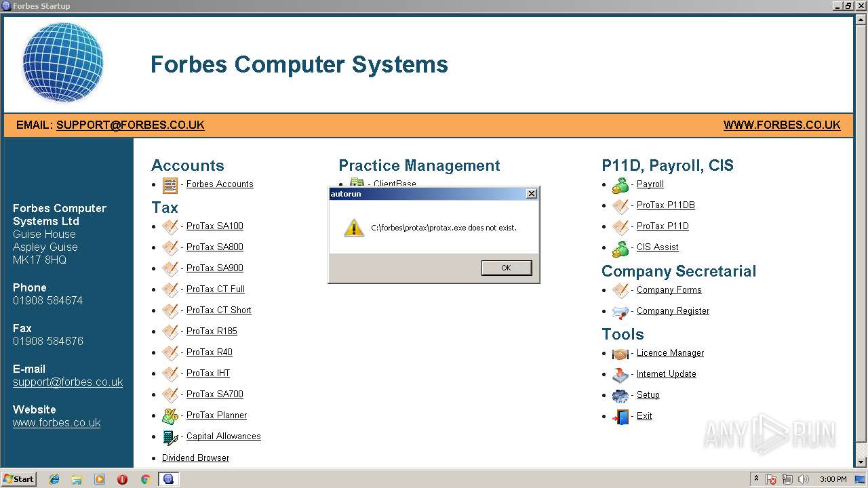Launch ProTax CT Full link
868x488 pixels.
click(x=216, y=289)
